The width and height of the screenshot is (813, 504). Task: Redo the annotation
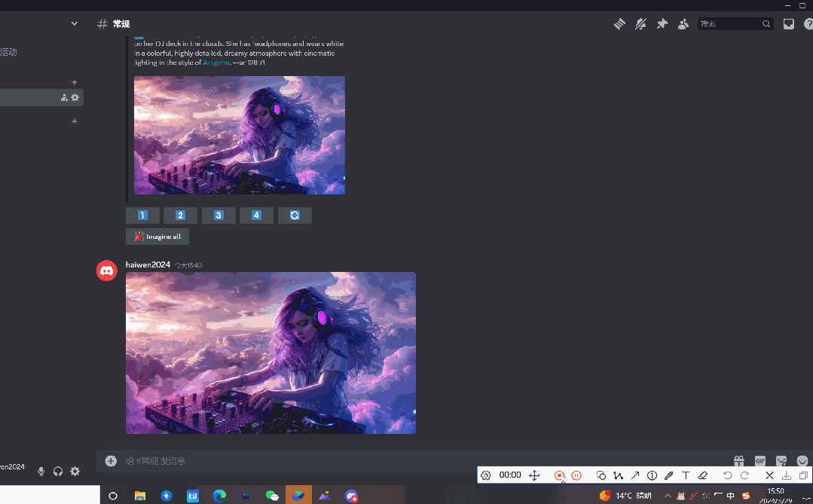tap(744, 475)
